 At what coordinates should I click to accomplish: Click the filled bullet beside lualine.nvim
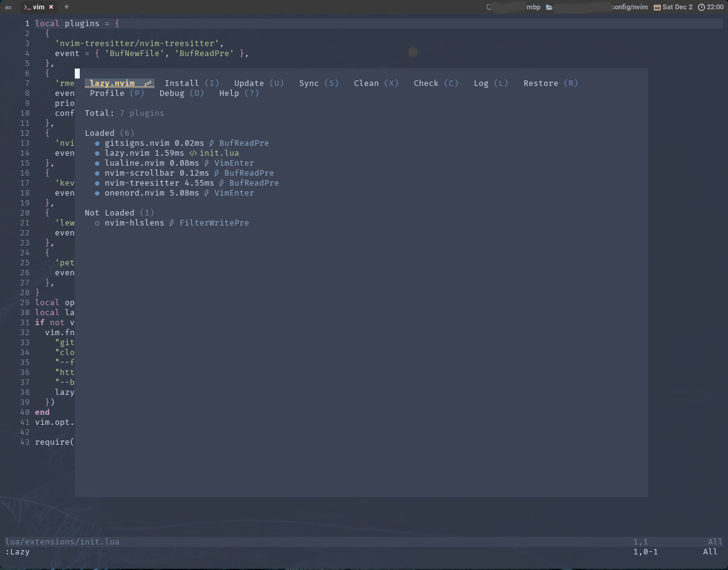click(x=97, y=163)
